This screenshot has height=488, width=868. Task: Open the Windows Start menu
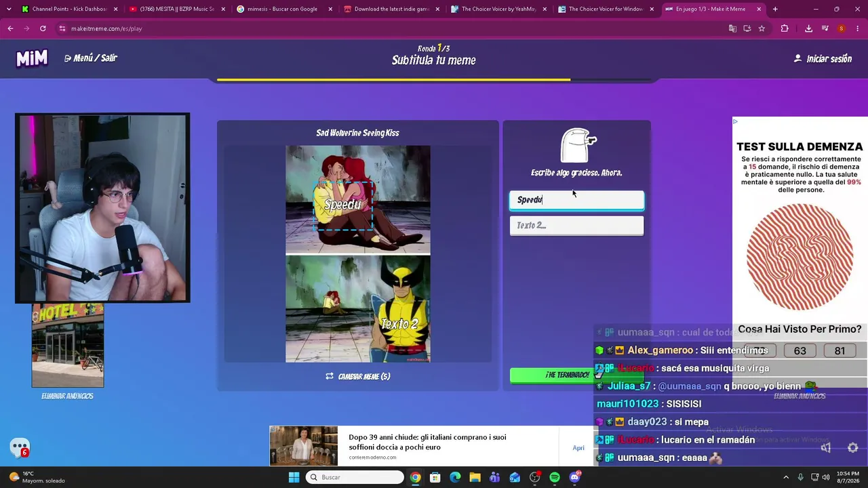point(294,477)
